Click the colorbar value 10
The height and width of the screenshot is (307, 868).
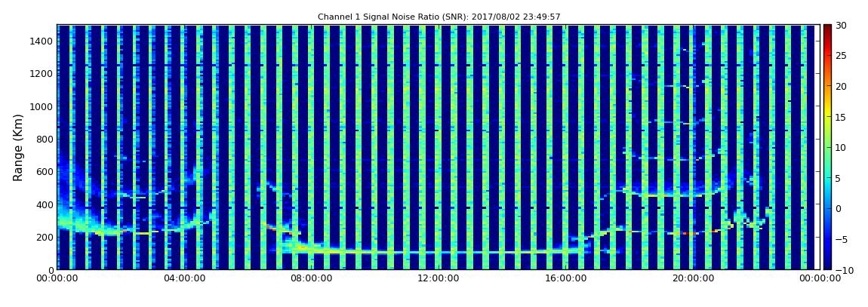841,147
